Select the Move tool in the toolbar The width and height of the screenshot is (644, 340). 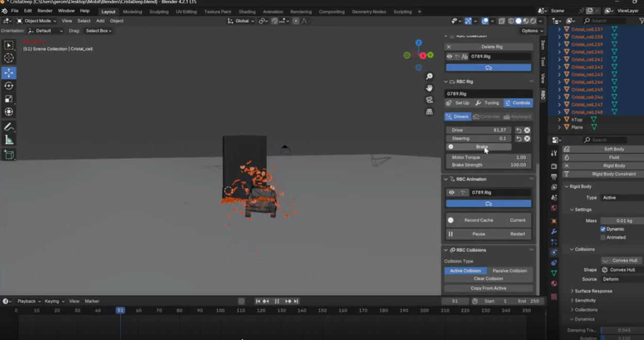[9, 73]
